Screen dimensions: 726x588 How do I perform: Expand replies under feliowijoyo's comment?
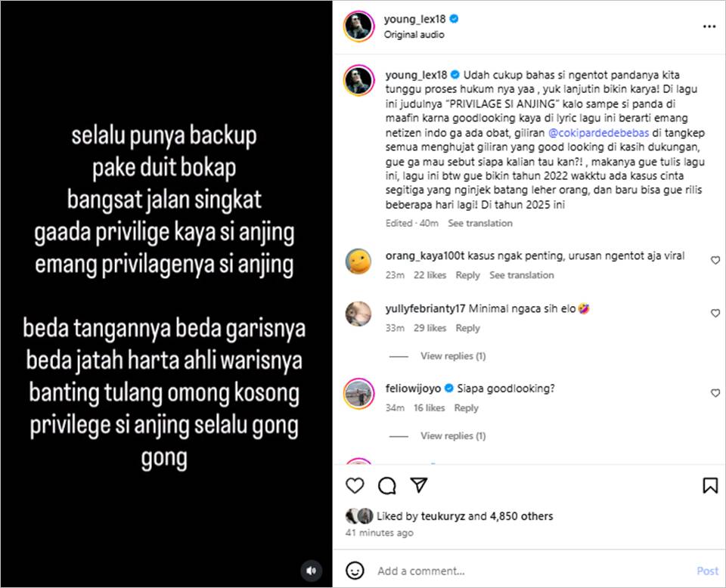(x=453, y=436)
